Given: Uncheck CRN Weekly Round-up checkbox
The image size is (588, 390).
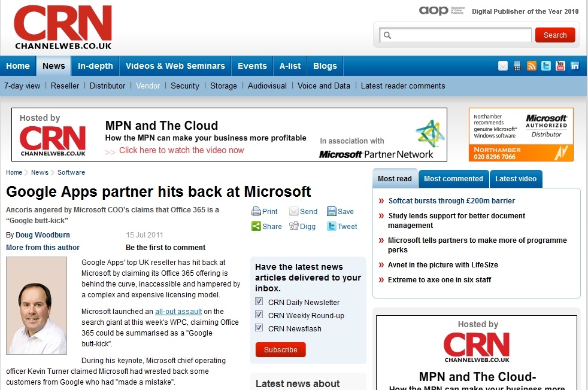Looking at the screenshot, I should pyautogui.click(x=259, y=315).
